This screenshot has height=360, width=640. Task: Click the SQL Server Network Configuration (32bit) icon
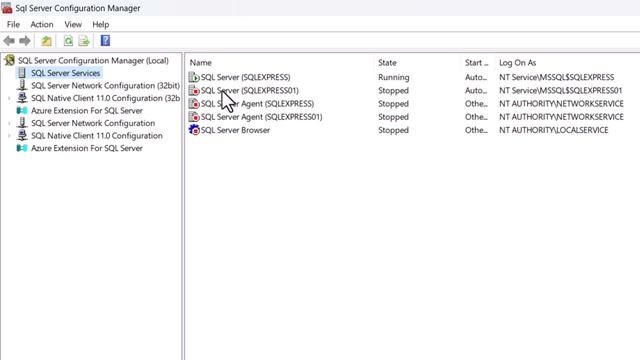22,85
